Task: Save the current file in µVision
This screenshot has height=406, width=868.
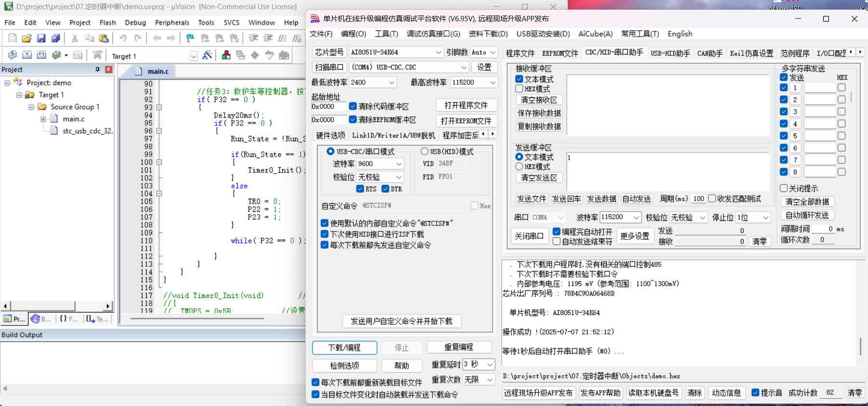Action: click(41, 38)
